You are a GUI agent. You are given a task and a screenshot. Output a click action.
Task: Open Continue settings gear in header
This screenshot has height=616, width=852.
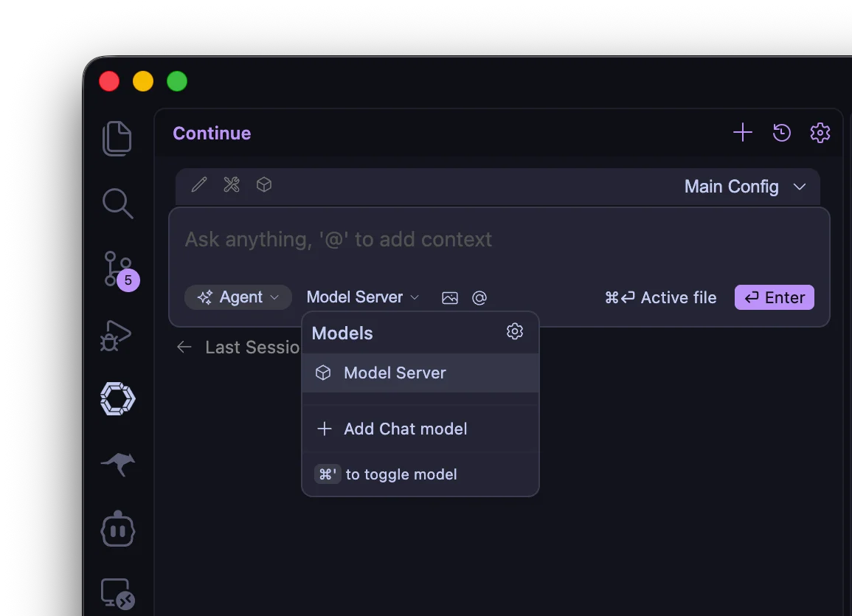[x=820, y=133]
